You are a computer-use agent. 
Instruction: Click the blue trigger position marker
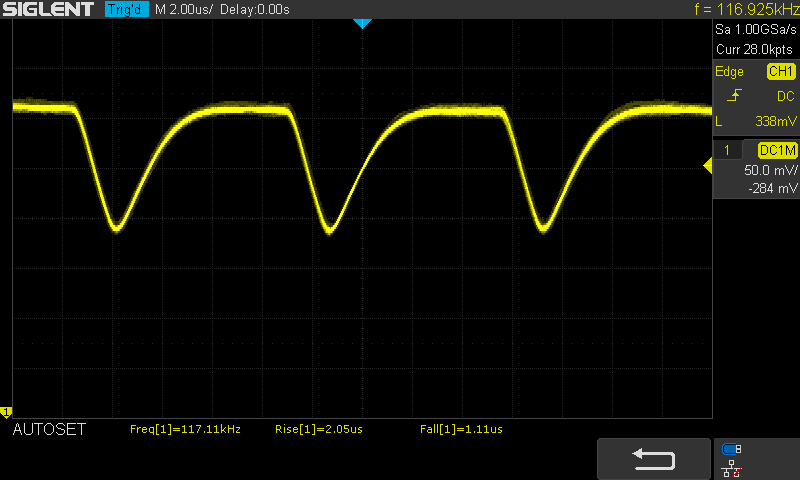362,23
